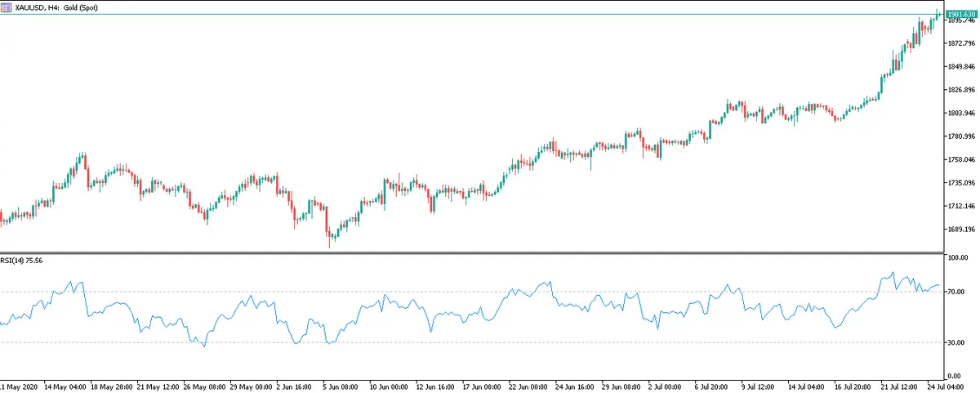Click the RSI 70.00 level label
The height and width of the screenshot is (393, 980).
956,292
